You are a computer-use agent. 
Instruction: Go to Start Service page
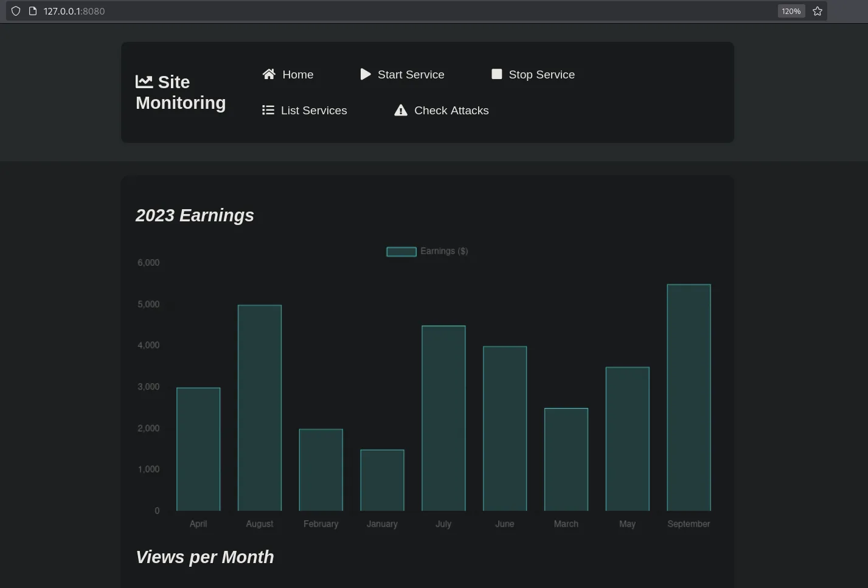(411, 75)
